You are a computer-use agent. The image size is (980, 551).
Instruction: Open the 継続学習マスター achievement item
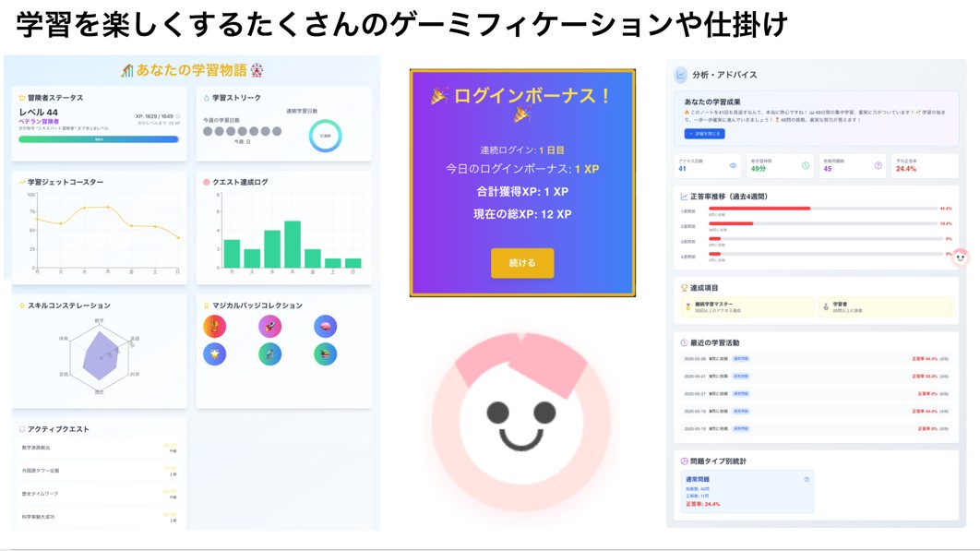(747, 307)
